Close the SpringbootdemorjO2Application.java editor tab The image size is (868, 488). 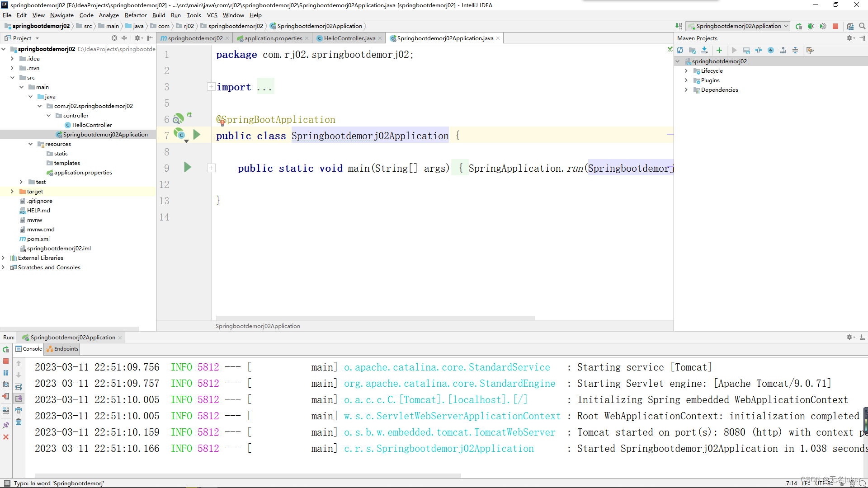(x=498, y=38)
